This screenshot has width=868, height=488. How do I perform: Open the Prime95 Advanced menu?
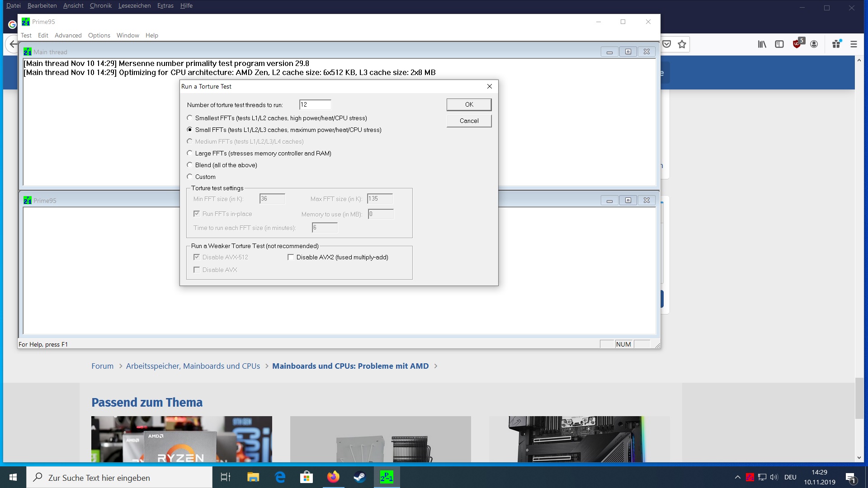pos(68,35)
